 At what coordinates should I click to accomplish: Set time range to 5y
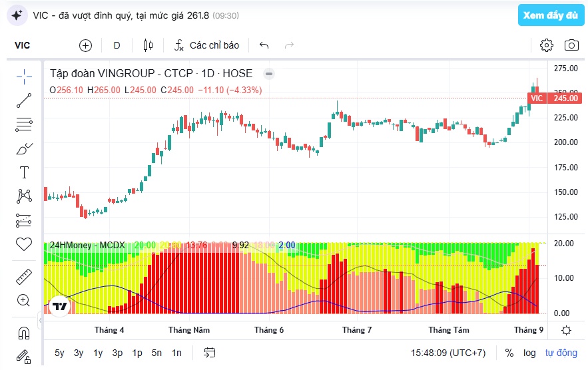point(59,353)
